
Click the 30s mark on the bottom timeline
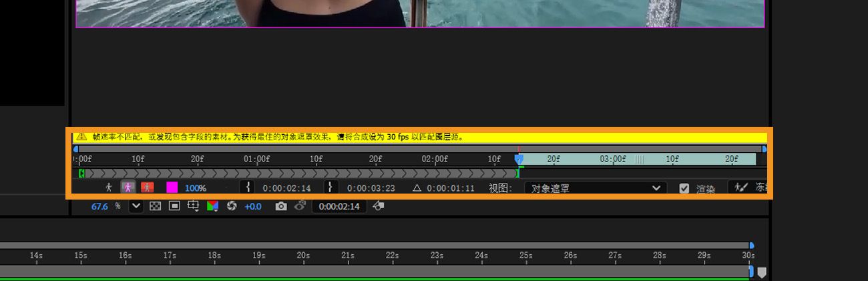(x=748, y=256)
